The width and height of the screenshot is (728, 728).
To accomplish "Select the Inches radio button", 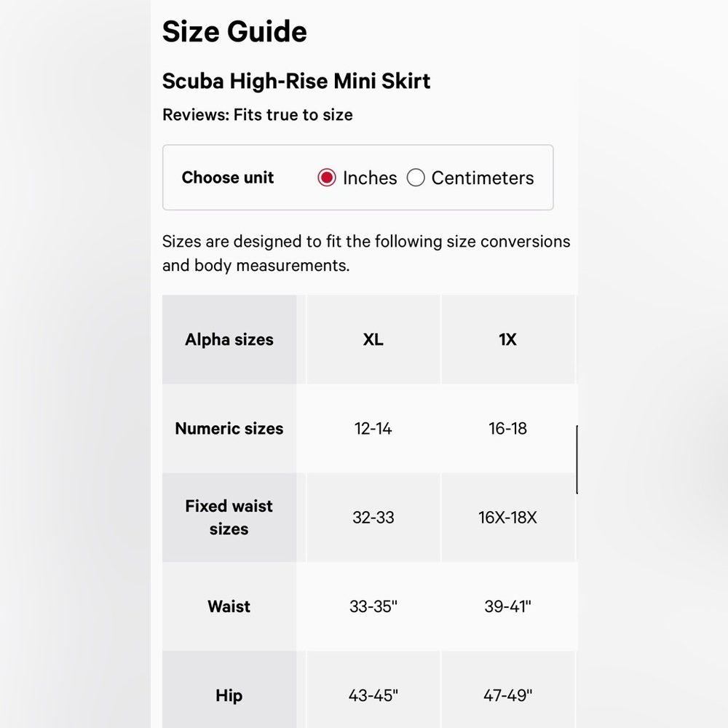I will point(326,178).
